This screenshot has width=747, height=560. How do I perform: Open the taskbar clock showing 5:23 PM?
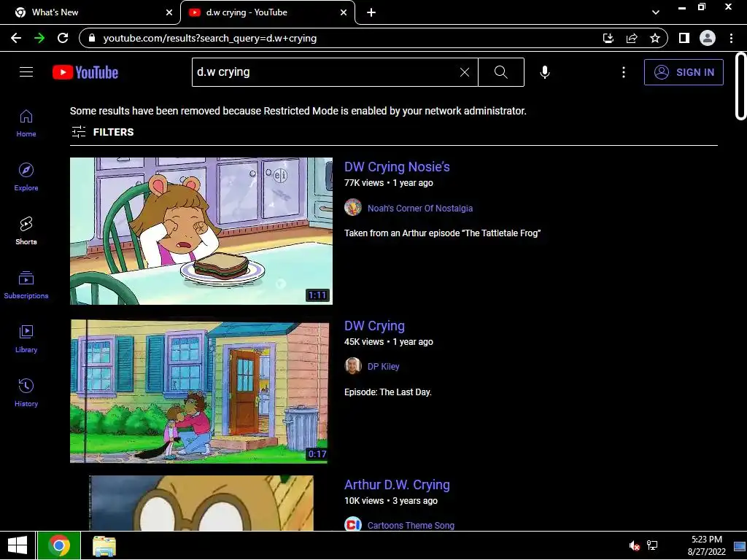coord(706,545)
